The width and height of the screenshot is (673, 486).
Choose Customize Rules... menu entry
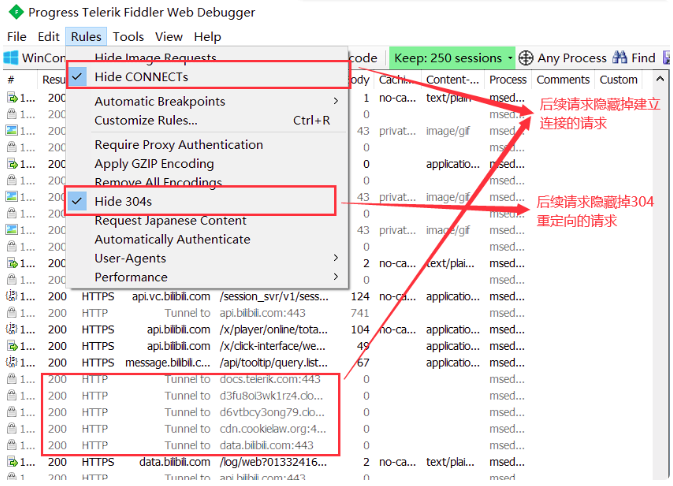(x=208, y=120)
